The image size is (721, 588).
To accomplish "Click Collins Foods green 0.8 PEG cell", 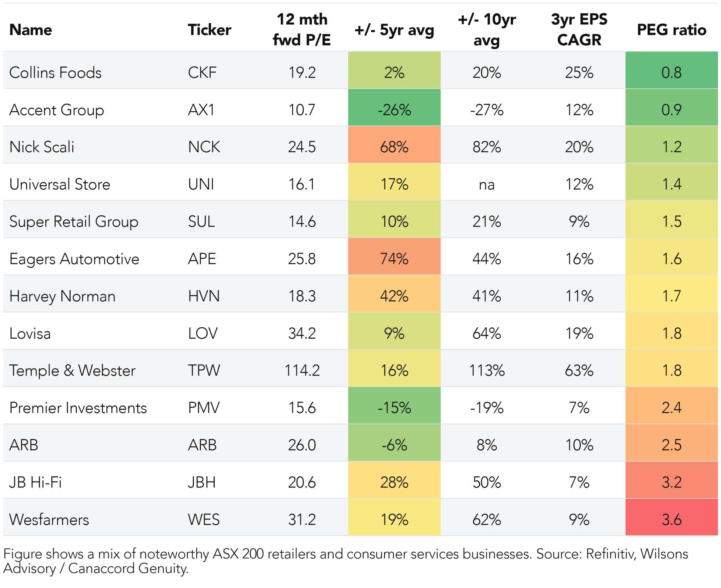I will click(x=671, y=72).
